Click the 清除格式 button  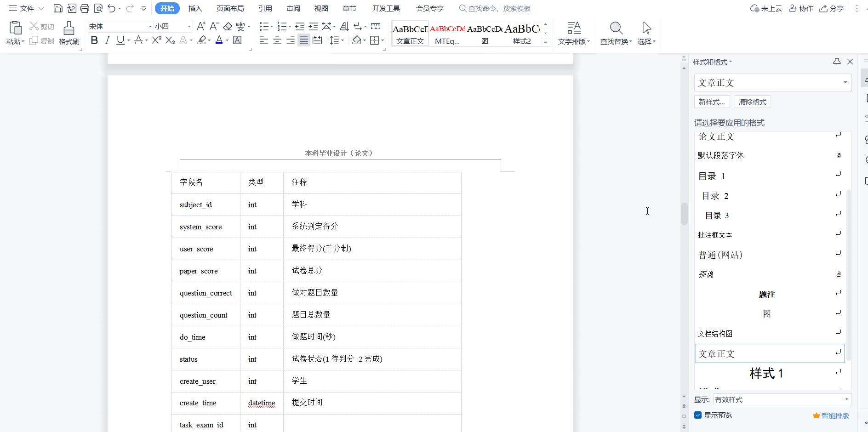pyautogui.click(x=752, y=102)
